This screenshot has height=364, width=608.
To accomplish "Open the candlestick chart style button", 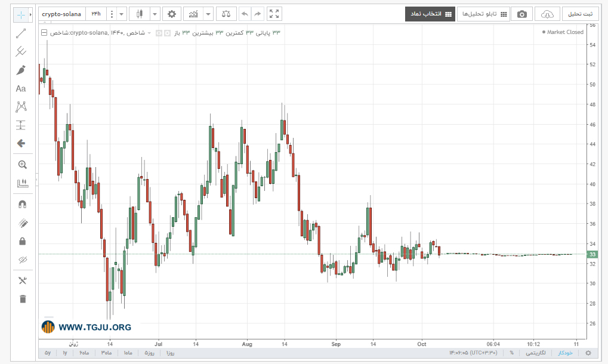I will 140,14.
